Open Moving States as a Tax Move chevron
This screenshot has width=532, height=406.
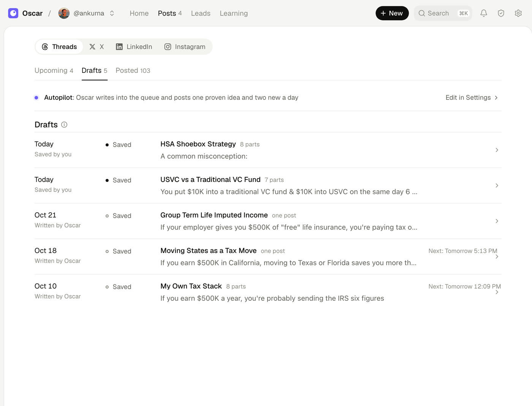[497, 257]
